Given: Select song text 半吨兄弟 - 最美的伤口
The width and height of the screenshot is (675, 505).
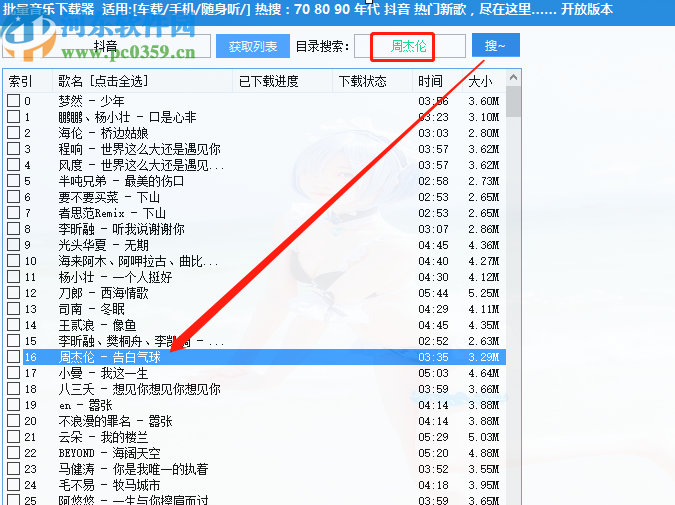Looking at the screenshot, I should (x=121, y=181).
